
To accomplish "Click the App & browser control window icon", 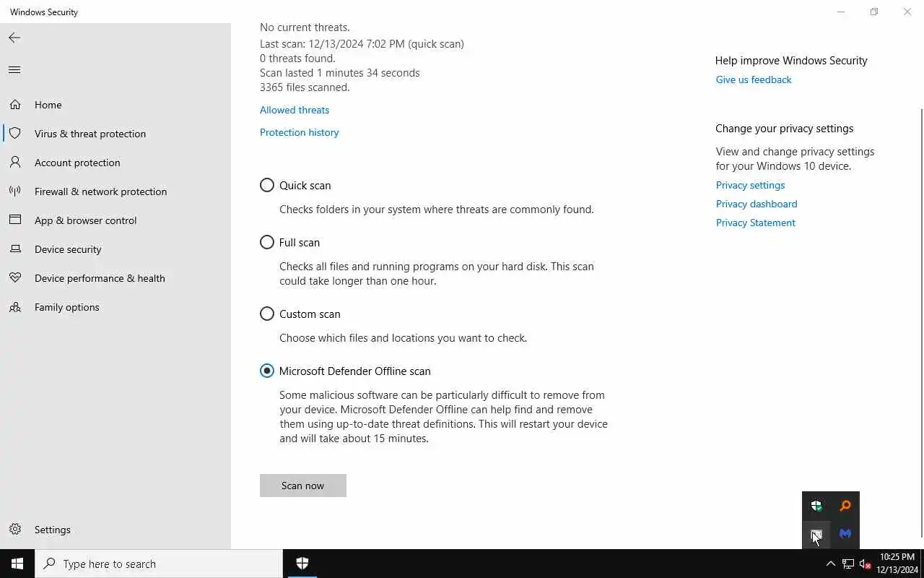I will [14, 220].
